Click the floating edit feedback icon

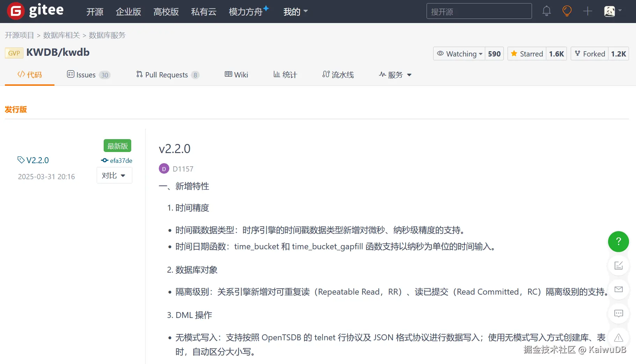(619, 266)
